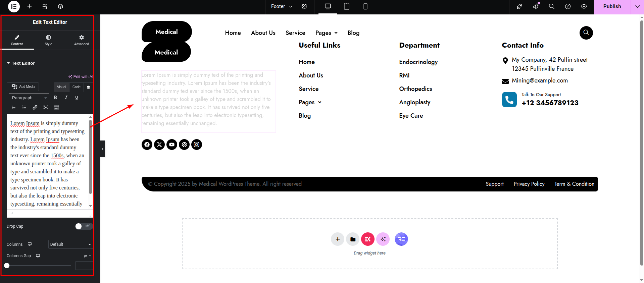Click the Columns Gap slider handle

pos(7,266)
